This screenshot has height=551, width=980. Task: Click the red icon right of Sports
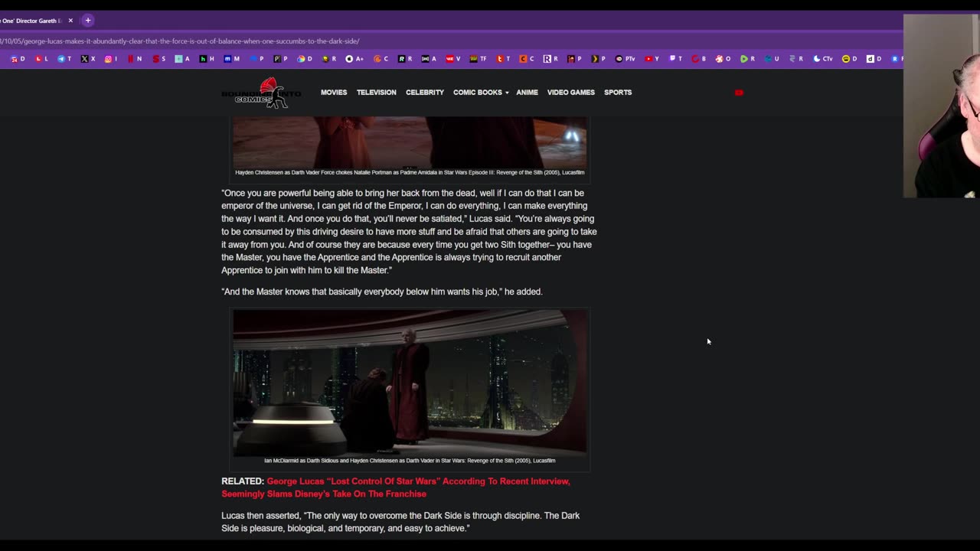pos(739,93)
